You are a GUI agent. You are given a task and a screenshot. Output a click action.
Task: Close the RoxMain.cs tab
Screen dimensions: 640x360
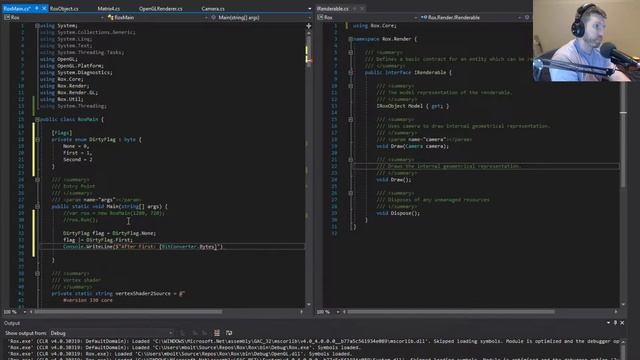coord(44,9)
